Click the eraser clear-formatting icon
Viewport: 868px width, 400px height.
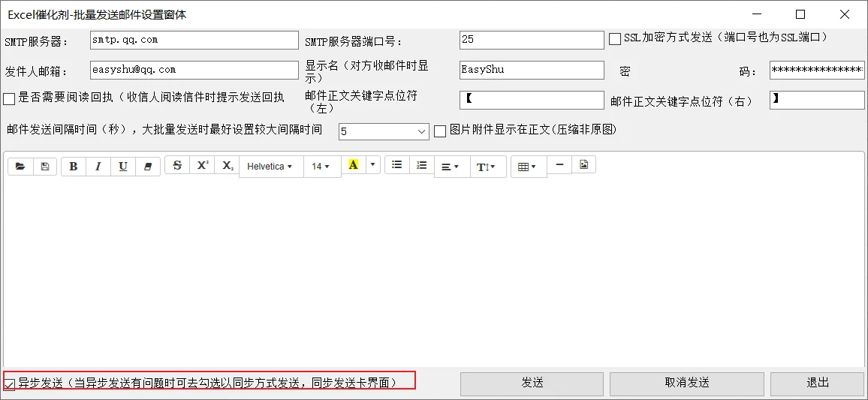pyautogui.click(x=148, y=167)
